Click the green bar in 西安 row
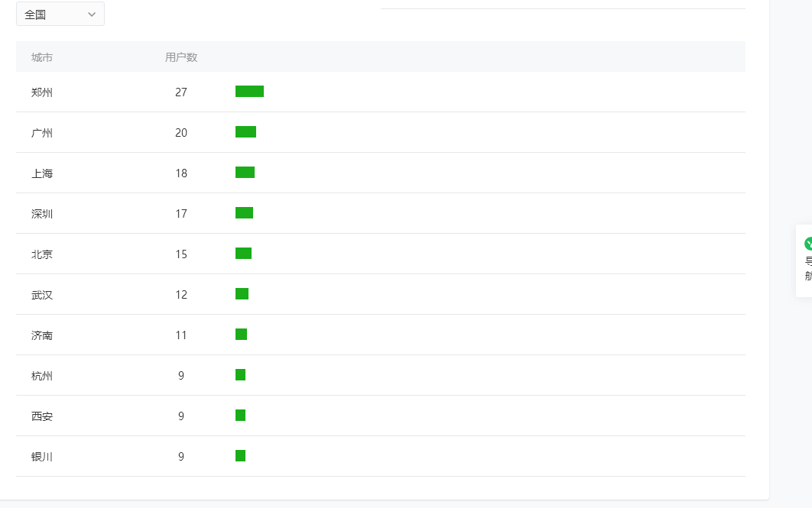The width and height of the screenshot is (812, 508). click(x=240, y=416)
